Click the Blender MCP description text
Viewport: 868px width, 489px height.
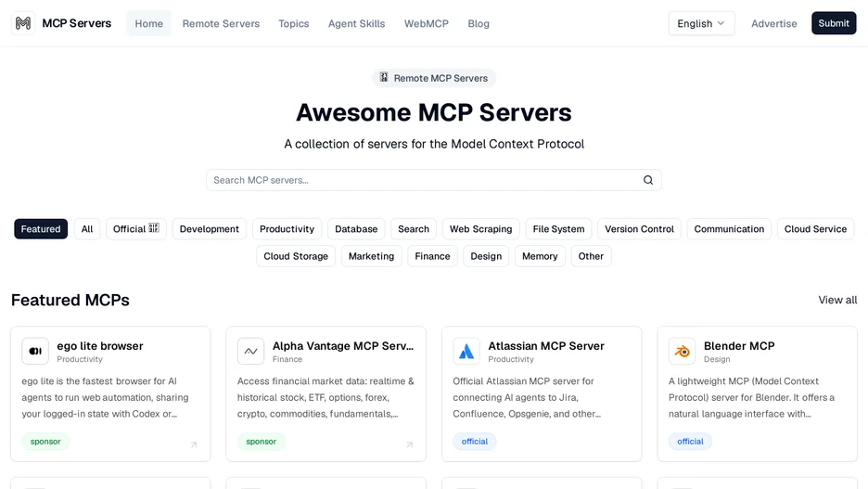tap(751, 398)
